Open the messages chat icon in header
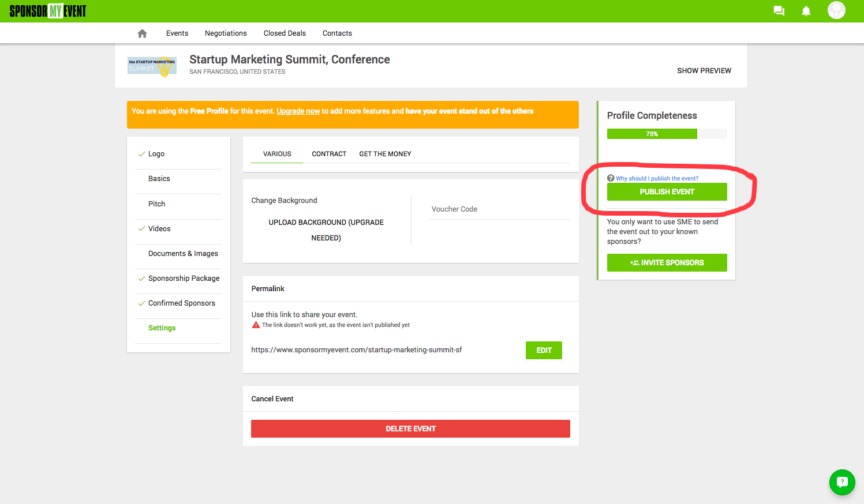 [779, 11]
